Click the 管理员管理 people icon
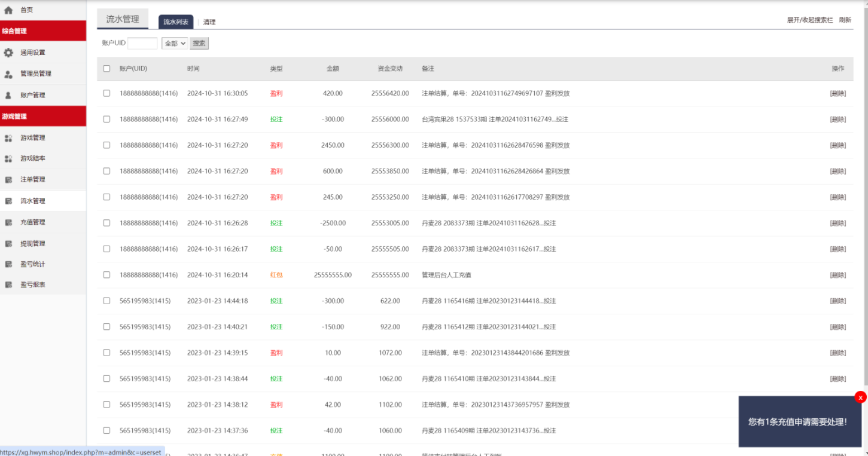 pyautogui.click(x=8, y=74)
